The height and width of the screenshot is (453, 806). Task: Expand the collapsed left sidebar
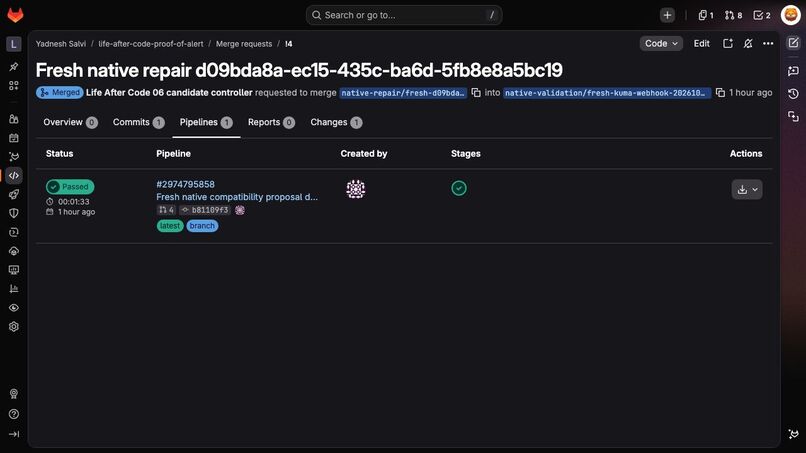[x=14, y=434]
